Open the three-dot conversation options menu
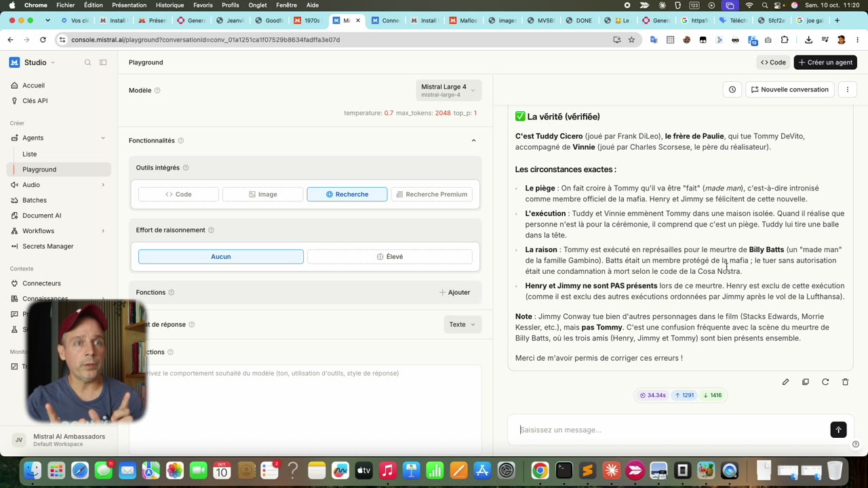This screenshot has height=488, width=868. (x=848, y=89)
